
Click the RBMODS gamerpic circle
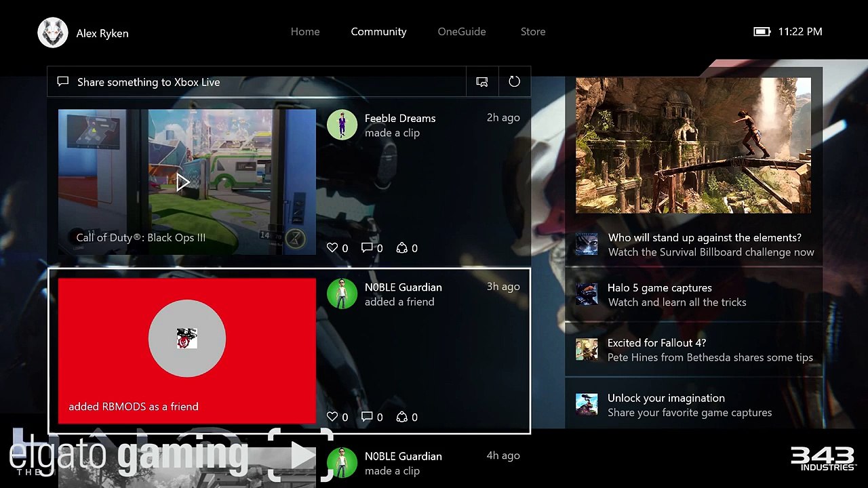click(187, 338)
